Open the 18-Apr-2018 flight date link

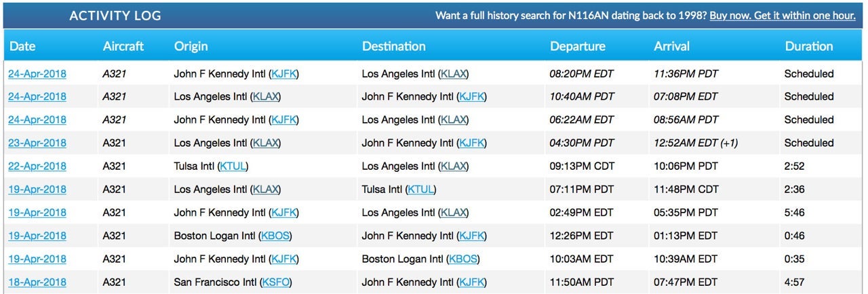[37, 282]
